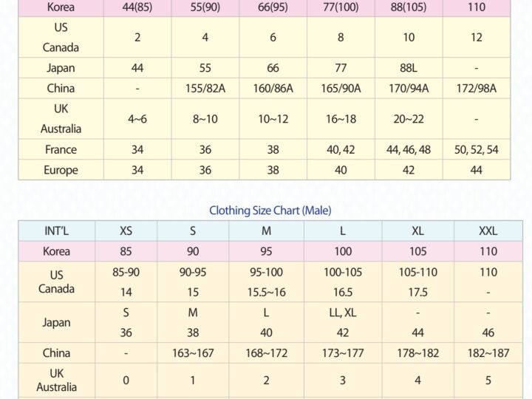Select male US size 15.5~16 cell
This screenshot has width=532, height=399.
coord(266,293)
